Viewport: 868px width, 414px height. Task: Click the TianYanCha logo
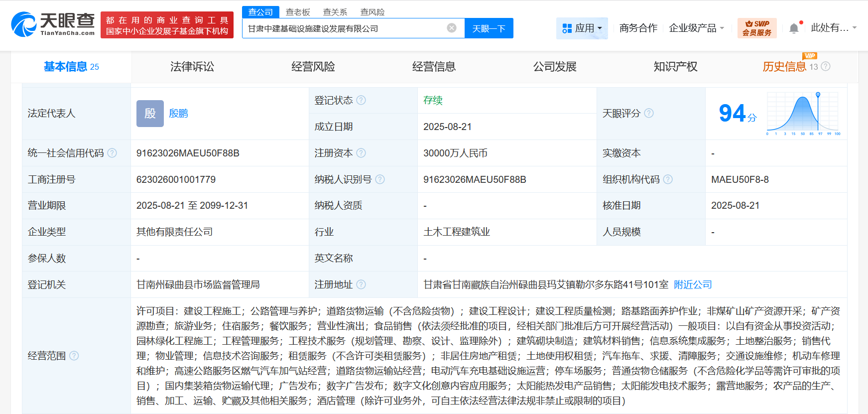tap(53, 24)
